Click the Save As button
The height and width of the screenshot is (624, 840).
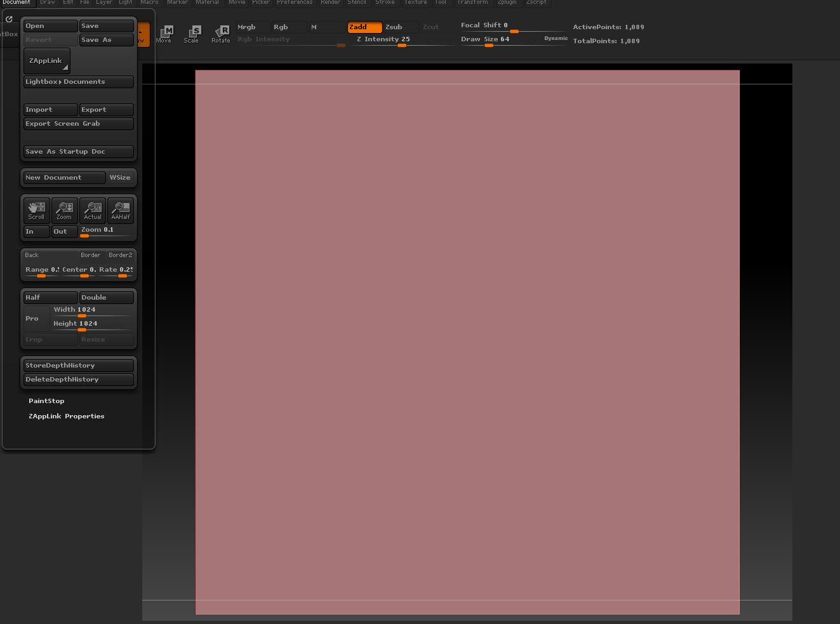coord(107,40)
